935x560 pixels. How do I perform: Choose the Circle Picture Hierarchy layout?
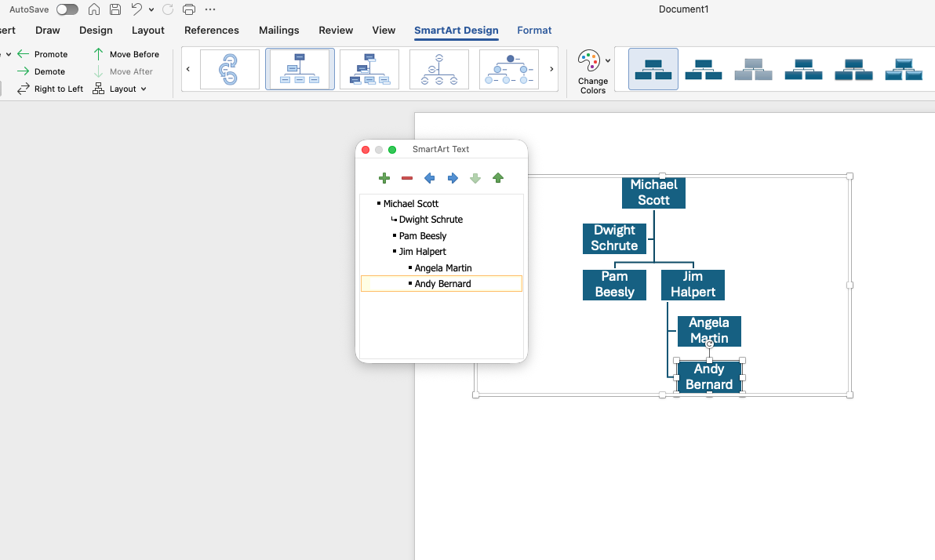pyautogui.click(x=508, y=69)
